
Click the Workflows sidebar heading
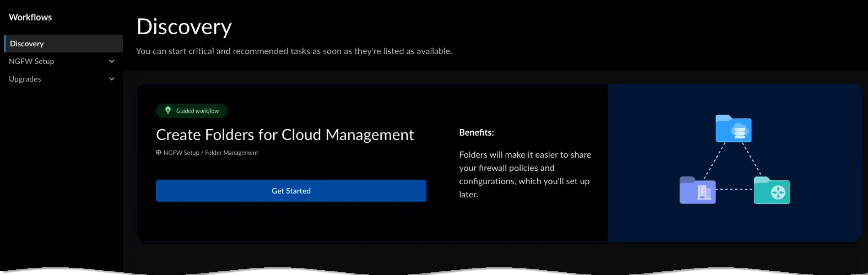click(30, 18)
